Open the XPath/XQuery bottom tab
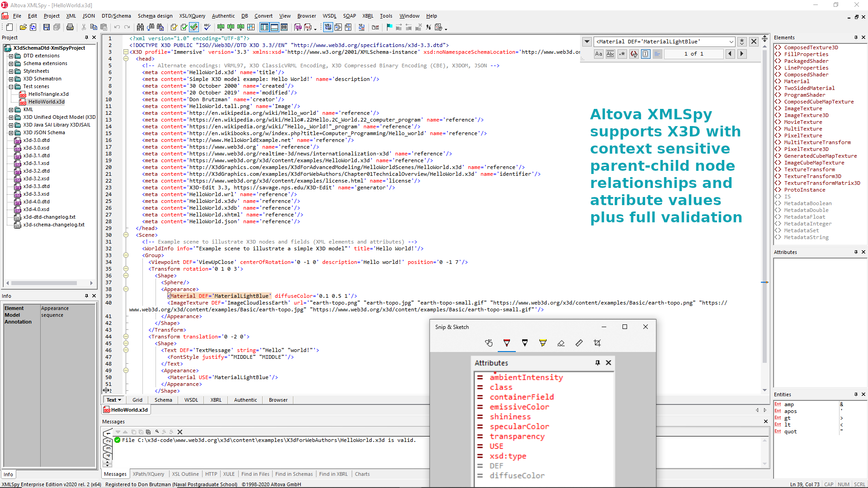The image size is (868, 488). [x=148, y=474]
